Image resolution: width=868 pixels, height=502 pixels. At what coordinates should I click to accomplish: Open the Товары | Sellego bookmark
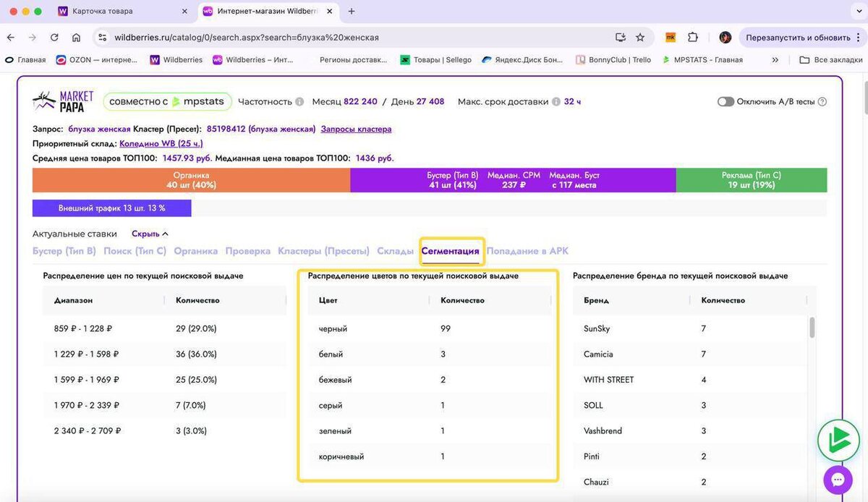pyautogui.click(x=435, y=60)
